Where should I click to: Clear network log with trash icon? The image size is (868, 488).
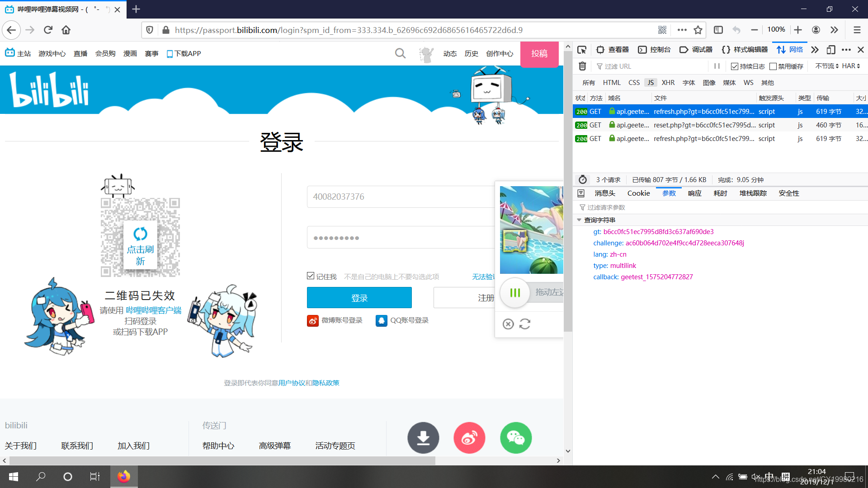[582, 66]
